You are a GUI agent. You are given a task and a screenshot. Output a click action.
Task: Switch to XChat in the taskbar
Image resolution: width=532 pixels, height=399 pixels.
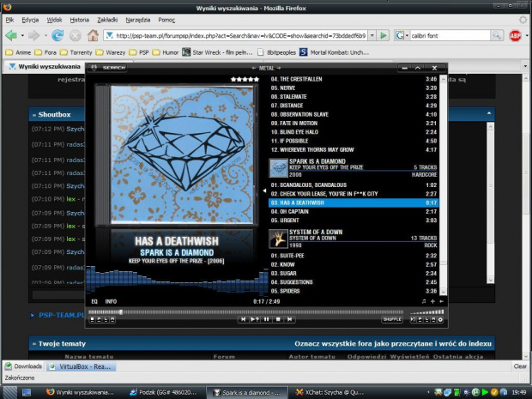click(x=330, y=392)
